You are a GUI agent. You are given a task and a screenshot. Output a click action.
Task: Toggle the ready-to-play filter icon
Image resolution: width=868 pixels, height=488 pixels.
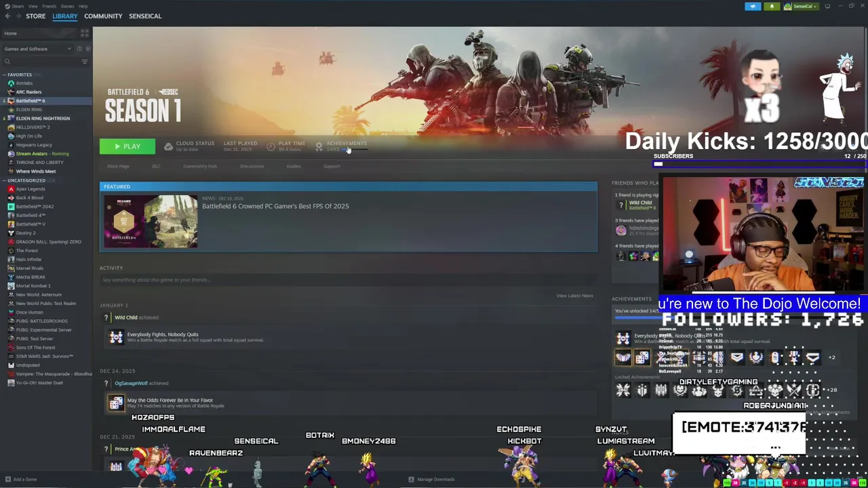point(87,49)
